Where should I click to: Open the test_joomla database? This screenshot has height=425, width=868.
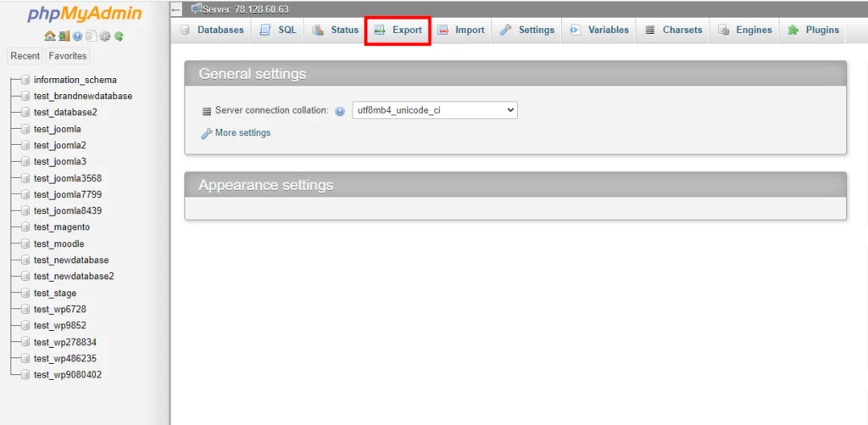coord(58,129)
